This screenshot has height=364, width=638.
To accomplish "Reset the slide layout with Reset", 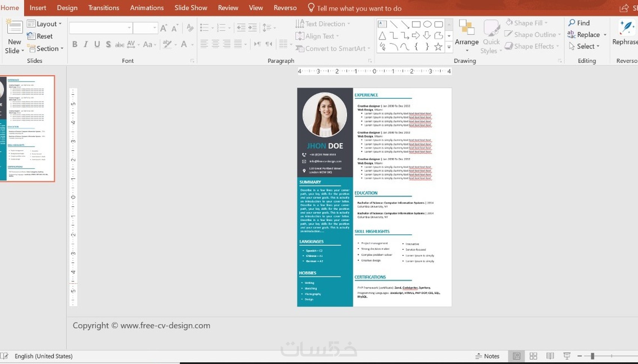I will tap(40, 36).
